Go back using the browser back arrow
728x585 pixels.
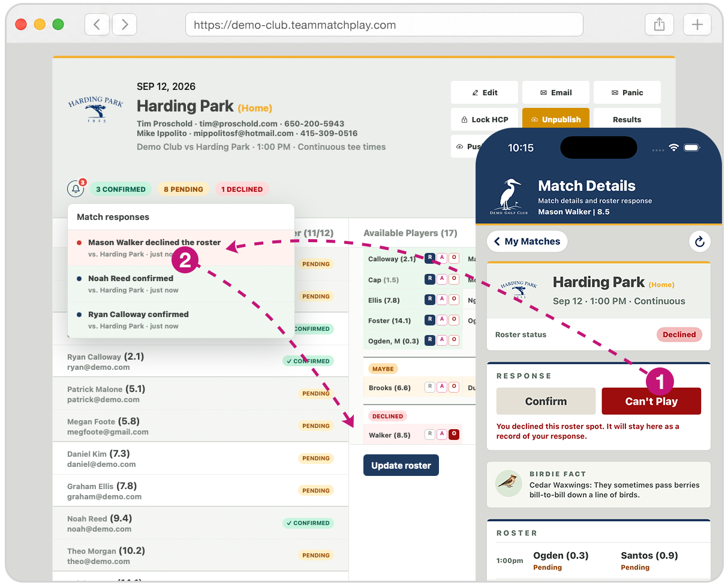[x=97, y=25]
